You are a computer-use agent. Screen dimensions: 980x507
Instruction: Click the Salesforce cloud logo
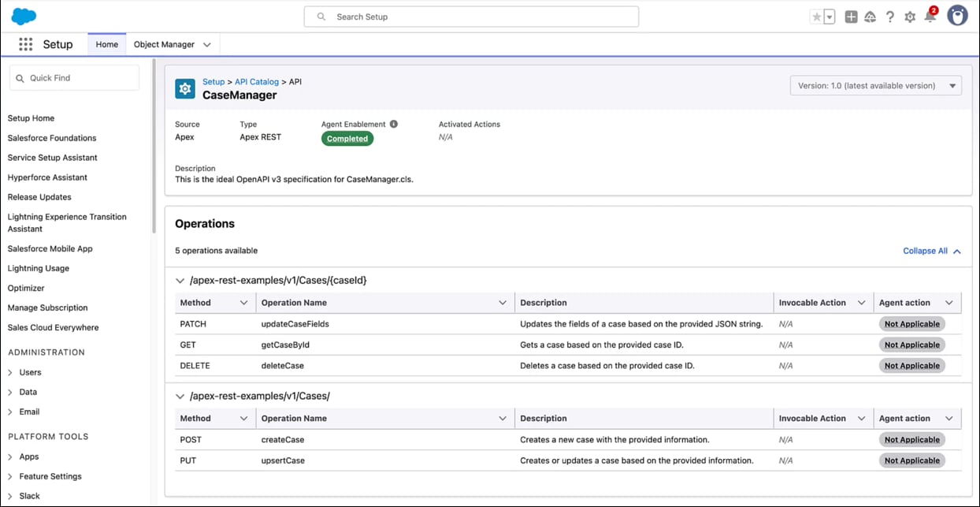point(24,16)
